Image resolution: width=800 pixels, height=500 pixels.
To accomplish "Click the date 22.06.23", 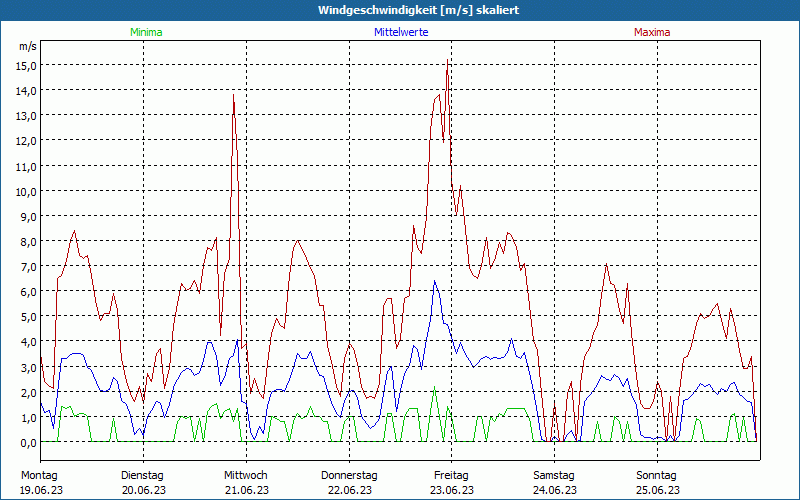I will click(349, 490).
